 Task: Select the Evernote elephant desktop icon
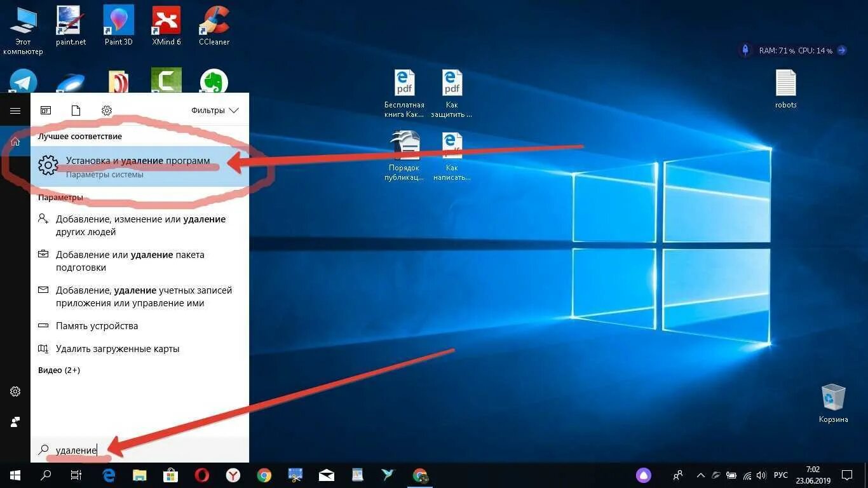[x=214, y=81]
